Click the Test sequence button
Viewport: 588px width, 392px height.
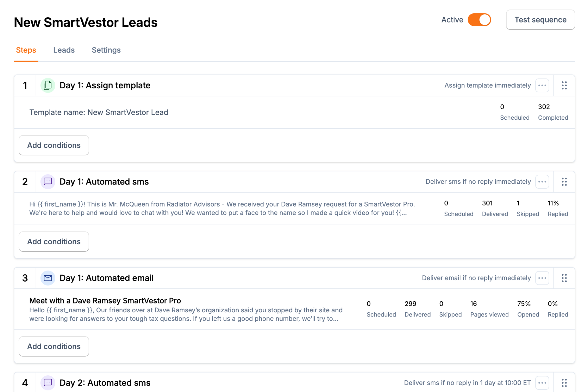point(540,20)
